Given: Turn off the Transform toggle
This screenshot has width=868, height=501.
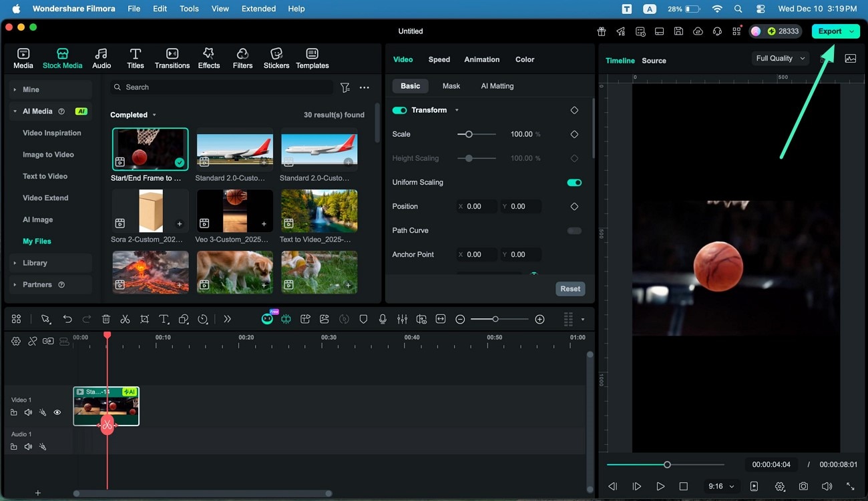Looking at the screenshot, I should pyautogui.click(x=400, y=110).
